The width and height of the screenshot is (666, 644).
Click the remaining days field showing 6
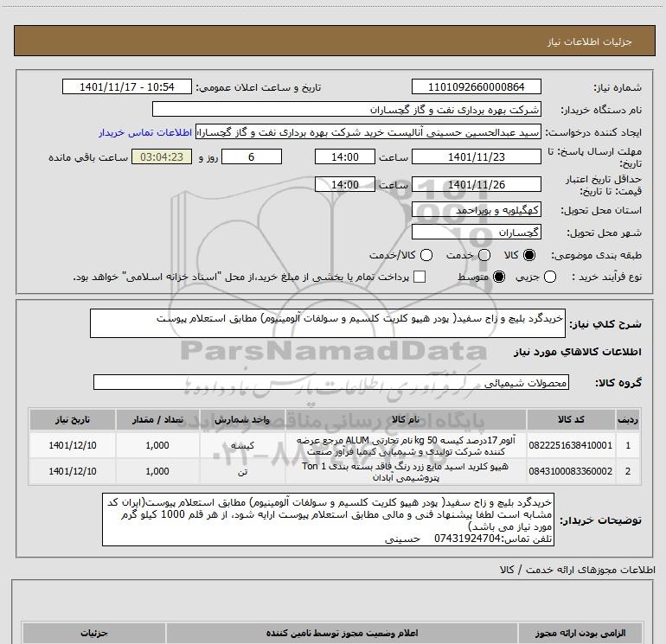point(252,156)
